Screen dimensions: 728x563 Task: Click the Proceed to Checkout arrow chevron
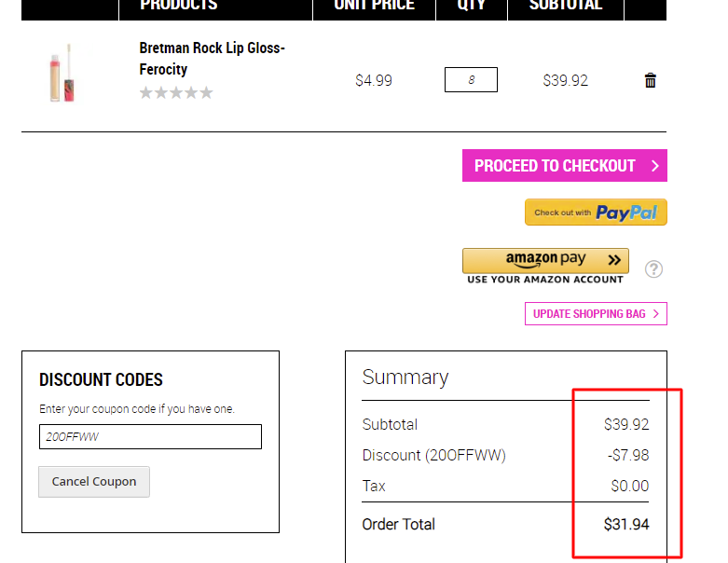click(654, 166)
